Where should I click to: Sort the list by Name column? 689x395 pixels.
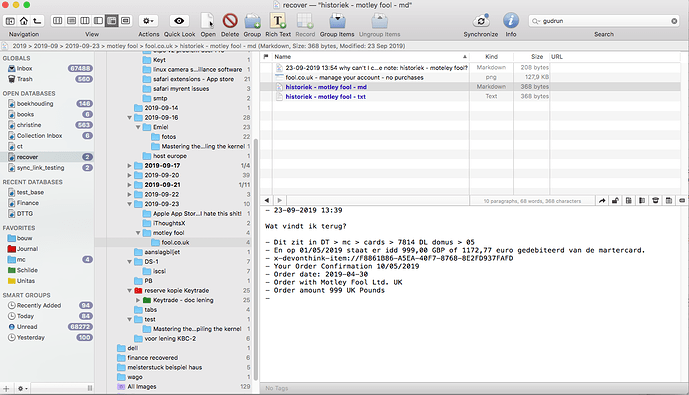pyautogui.click(x=370, y=57)
